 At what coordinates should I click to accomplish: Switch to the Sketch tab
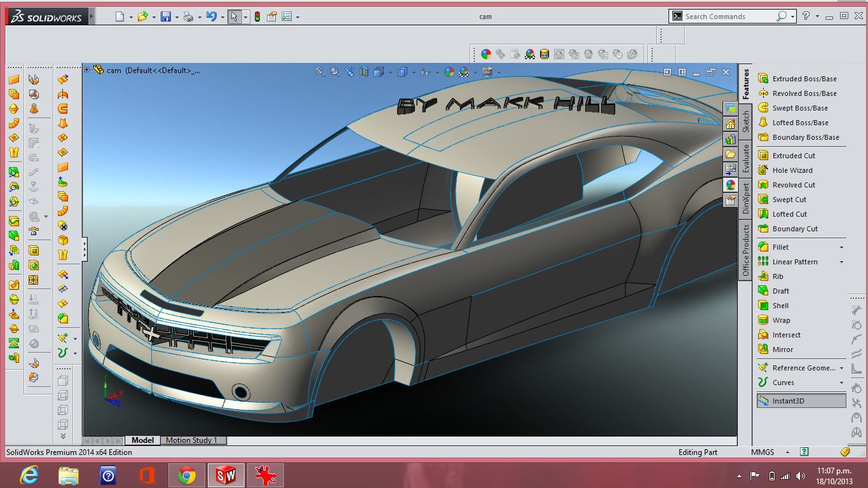tap(746, 122)
